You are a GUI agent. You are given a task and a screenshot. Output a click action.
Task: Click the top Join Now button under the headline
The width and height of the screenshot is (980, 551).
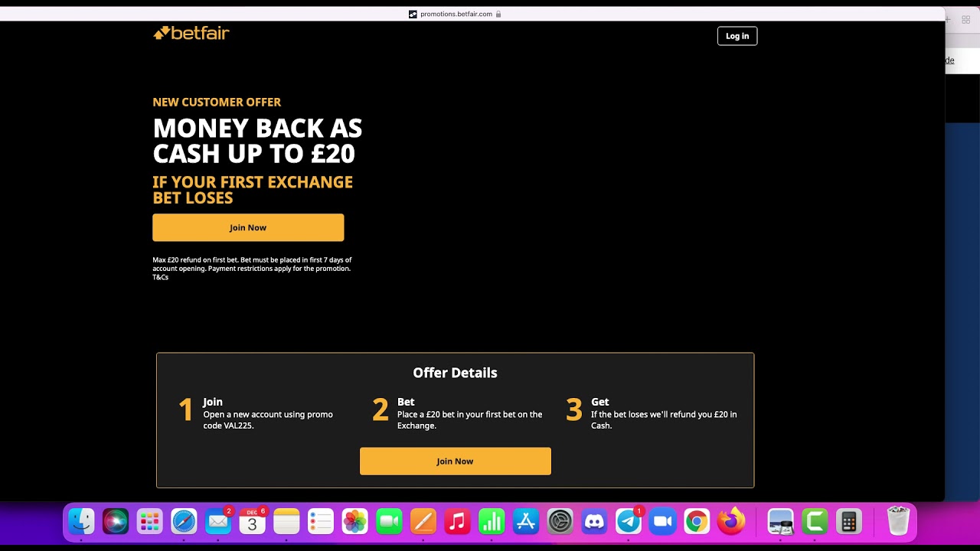coord(248,227)
